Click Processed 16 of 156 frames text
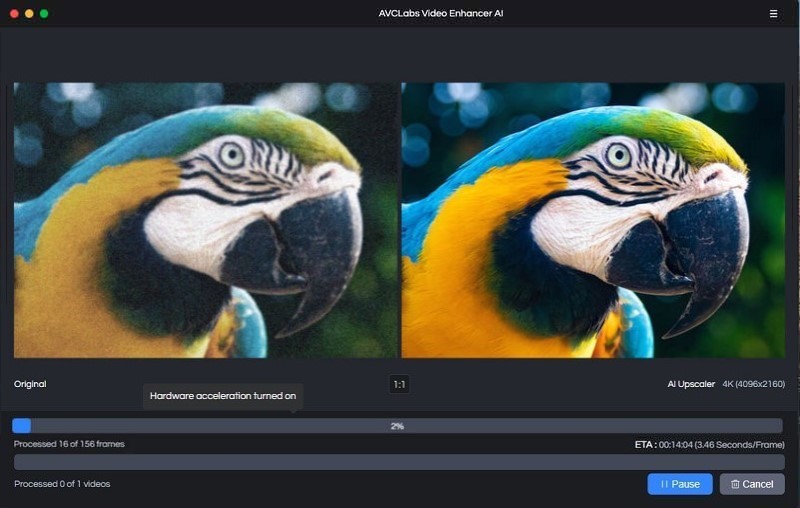 (x=69, y=444)
